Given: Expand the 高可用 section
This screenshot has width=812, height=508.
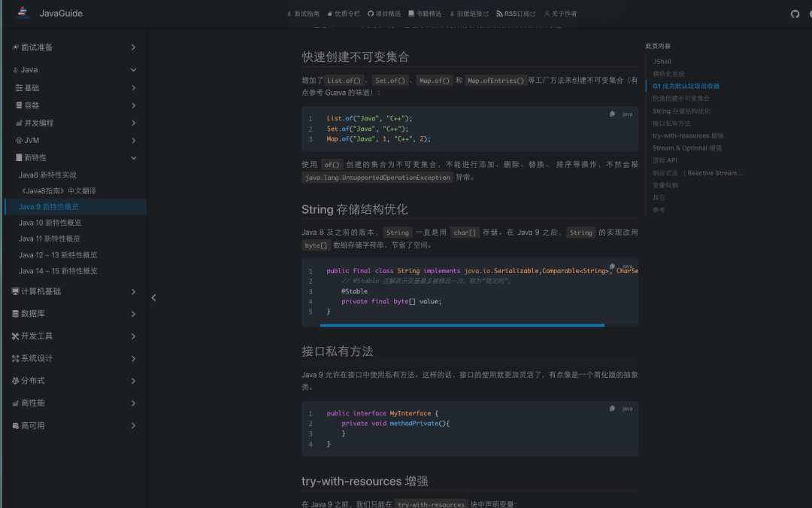Looking at the screenshot, I should click(75, 425).
